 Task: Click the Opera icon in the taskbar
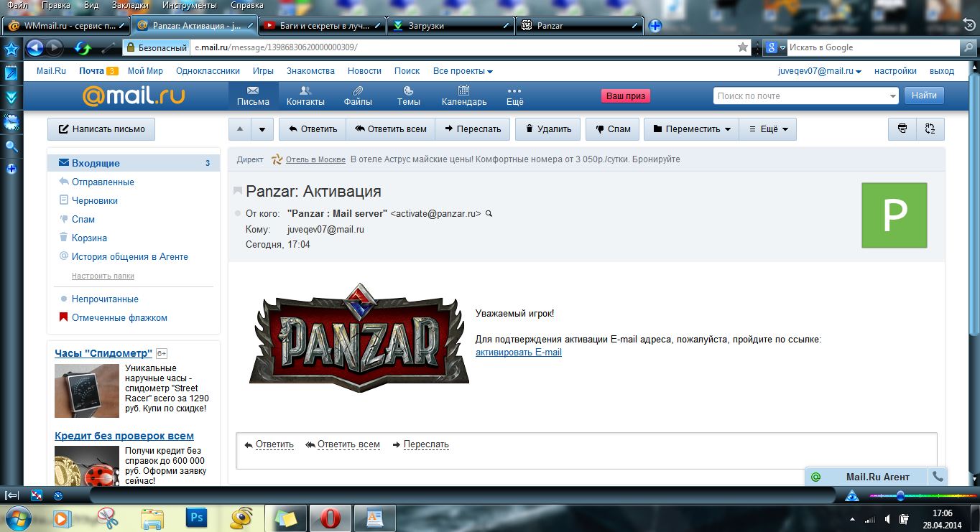tap(330, 518)
